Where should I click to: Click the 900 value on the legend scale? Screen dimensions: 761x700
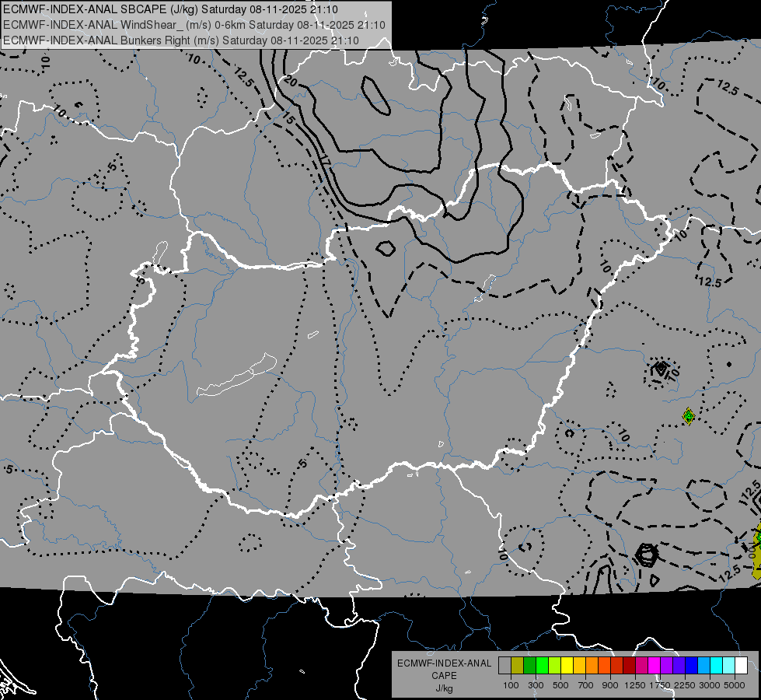point(610,685)
